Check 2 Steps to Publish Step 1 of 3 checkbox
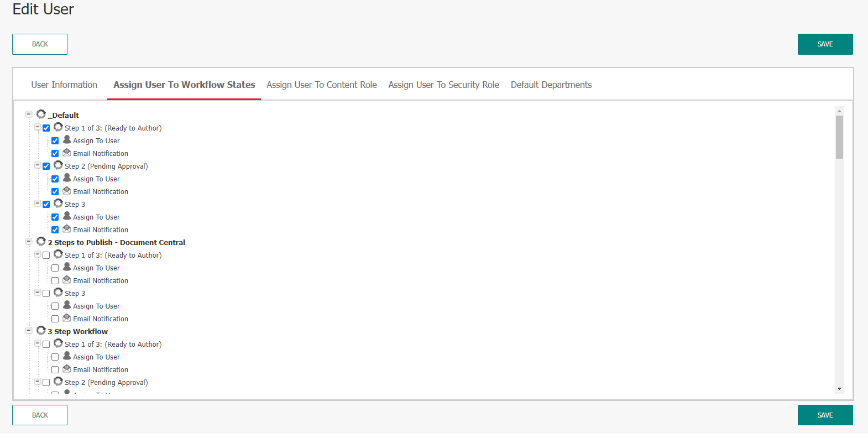Image resolution: width=868 pixels, height=438 pixels. pos(46,255)
